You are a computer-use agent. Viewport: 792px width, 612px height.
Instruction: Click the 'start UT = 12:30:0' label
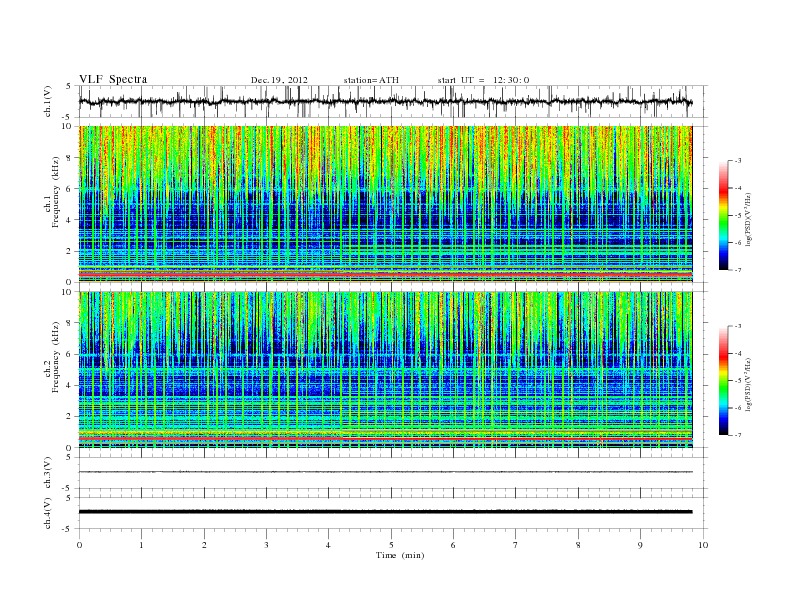483,80
